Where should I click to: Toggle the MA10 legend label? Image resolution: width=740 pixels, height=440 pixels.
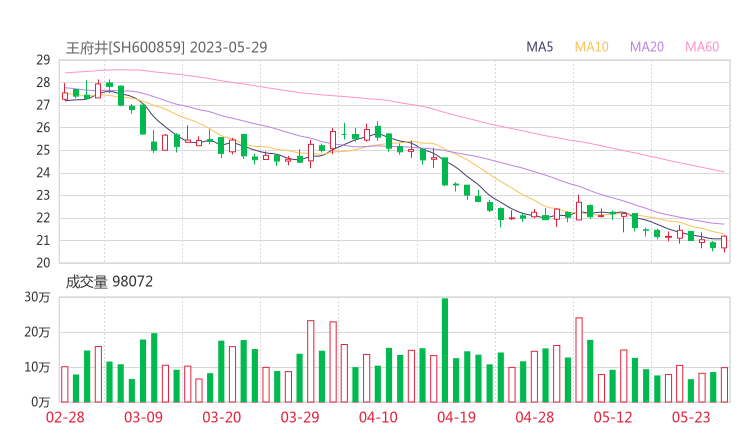coord(592,47)
